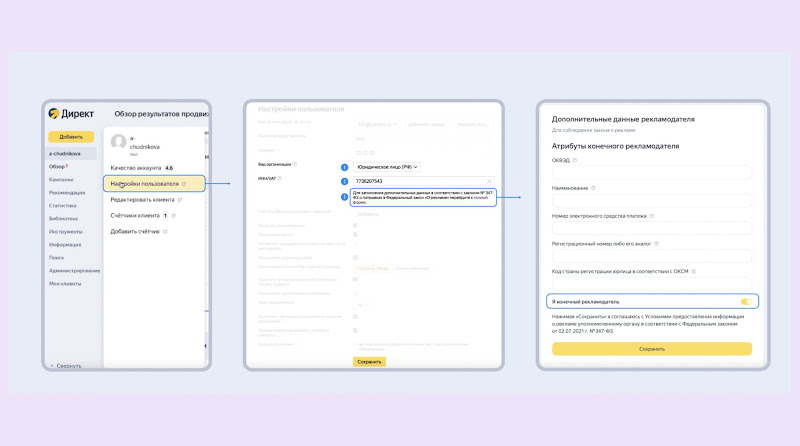Click the a-chudnikova user avatar

point(118,142)
